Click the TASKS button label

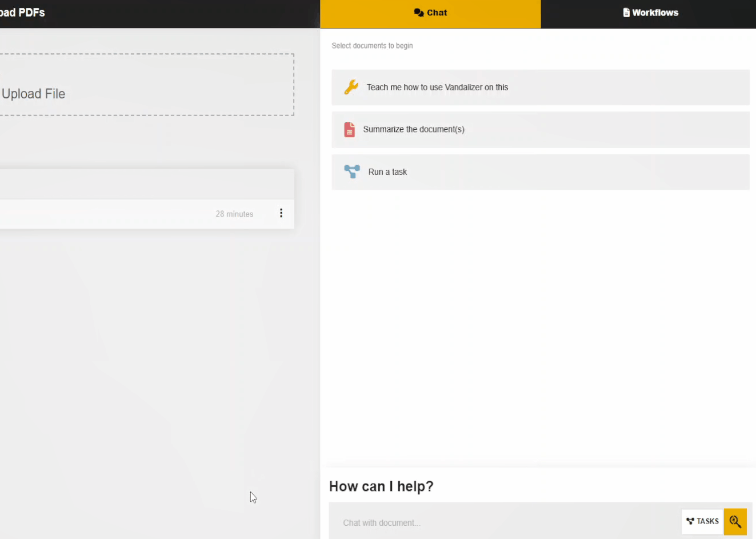pyautogui.click(x=707, y=521)
